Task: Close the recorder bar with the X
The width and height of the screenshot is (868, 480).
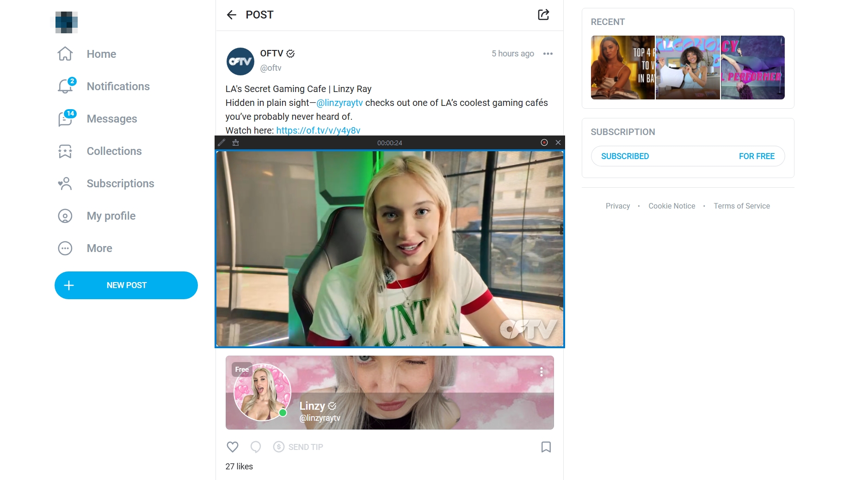Action: (558, 142)
